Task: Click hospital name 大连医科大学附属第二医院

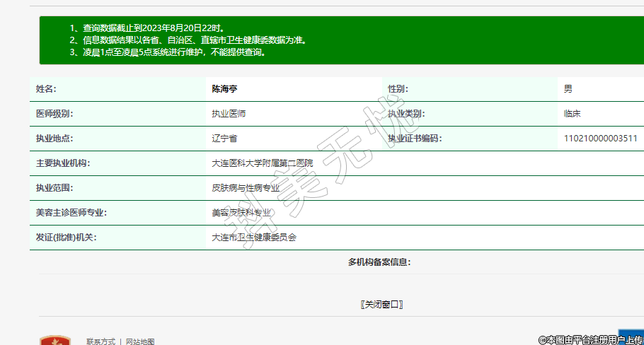Action: pos(262,163)
